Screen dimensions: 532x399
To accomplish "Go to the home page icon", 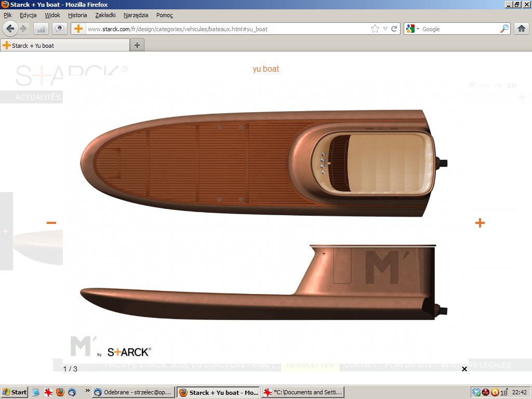I will [522, 29].
